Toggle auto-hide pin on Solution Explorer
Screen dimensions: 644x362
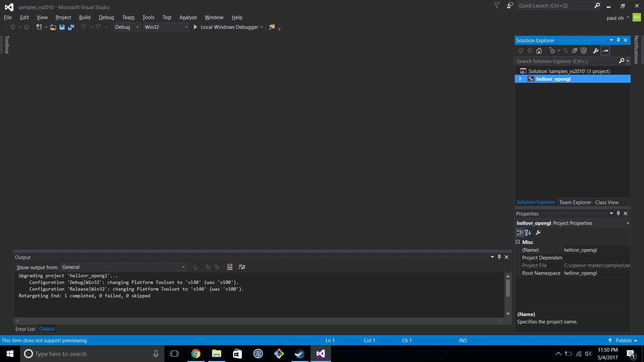coord(619,40)
